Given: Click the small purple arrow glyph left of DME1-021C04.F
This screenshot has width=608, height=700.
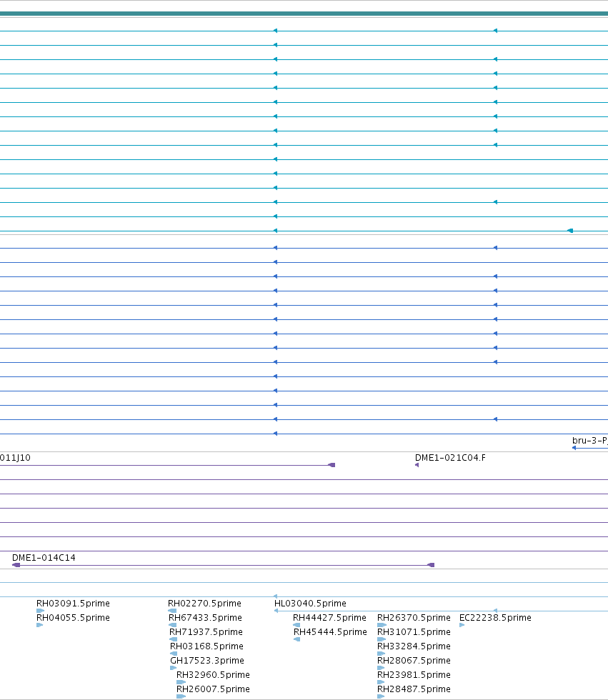Looking at the screenshot, I should tap(417, 465).
